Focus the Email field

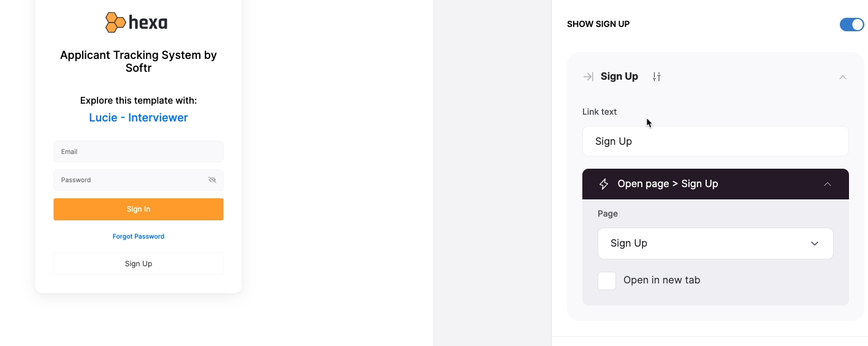[139, 152]
